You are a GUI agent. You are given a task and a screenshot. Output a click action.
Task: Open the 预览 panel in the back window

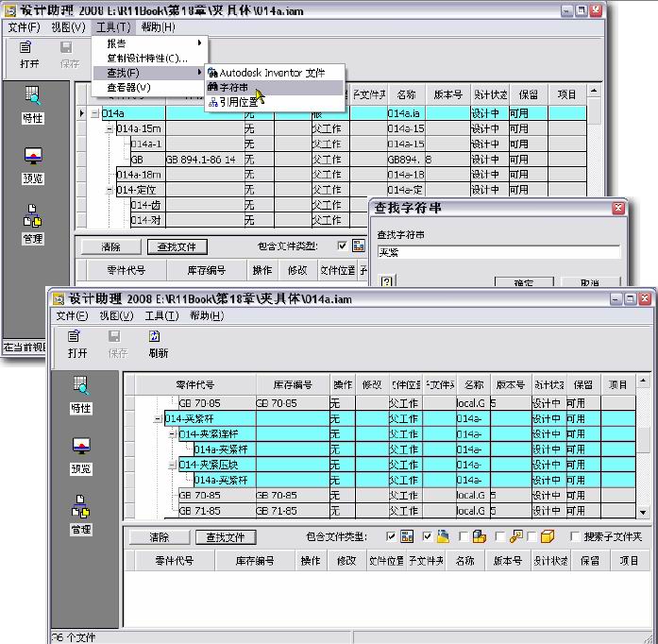click(x=33, y=156)
